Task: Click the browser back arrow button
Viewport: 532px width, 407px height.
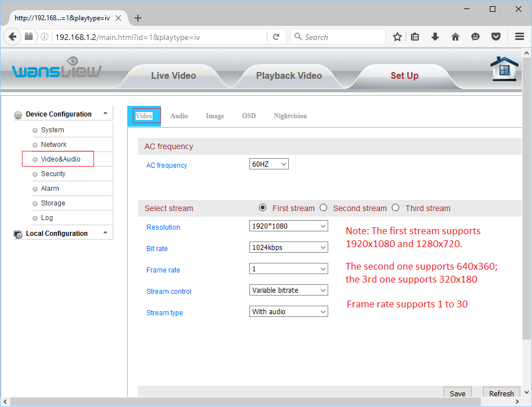Action: (12, 37)
